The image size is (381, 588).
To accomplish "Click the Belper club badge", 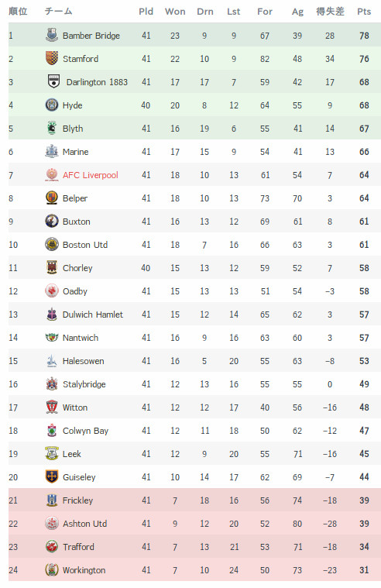I will pyautogui.click(x=52, y=198).
